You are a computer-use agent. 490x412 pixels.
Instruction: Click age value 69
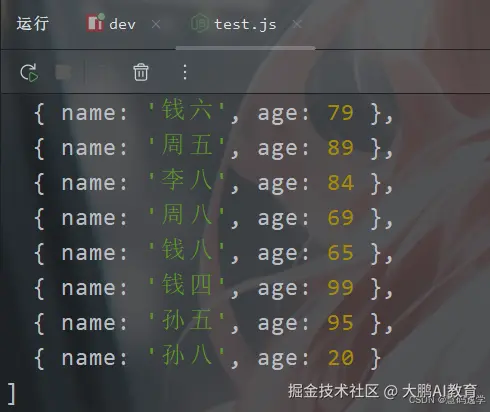click(340, 218)
